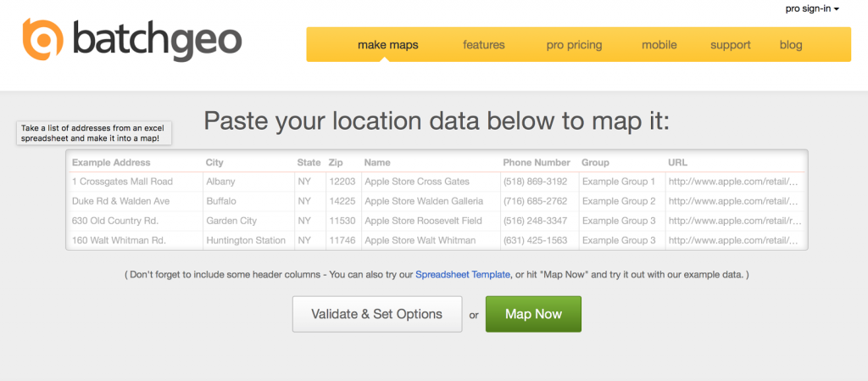Click the URL column header
Viewport: 868px width, 381px height.
point(677,162)
